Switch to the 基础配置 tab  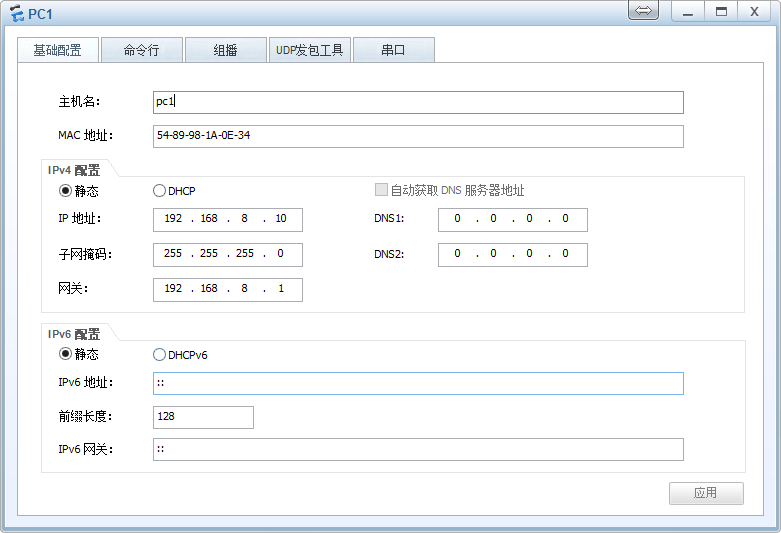pyautogui.click(x=58, y=50)
